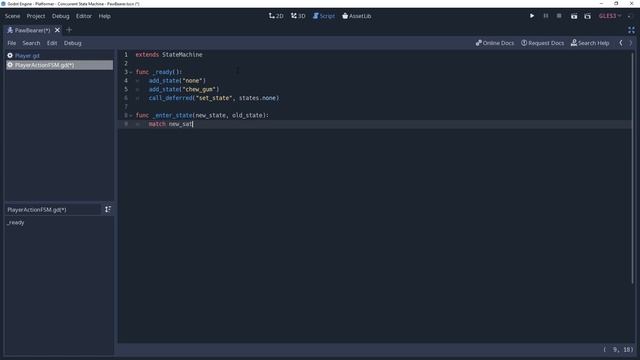Fold the _ready function at line 3
640x360 pixels.
[x=131, y=72]
